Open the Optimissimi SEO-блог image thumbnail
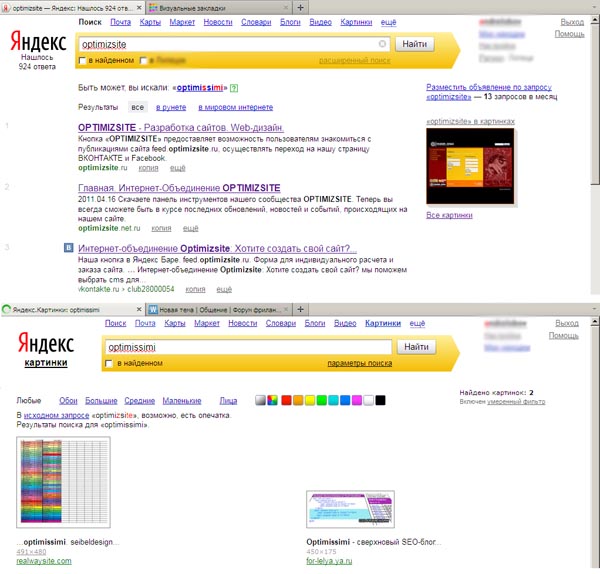This screenshot has width=600, height=574. click(x=351, y=509)
